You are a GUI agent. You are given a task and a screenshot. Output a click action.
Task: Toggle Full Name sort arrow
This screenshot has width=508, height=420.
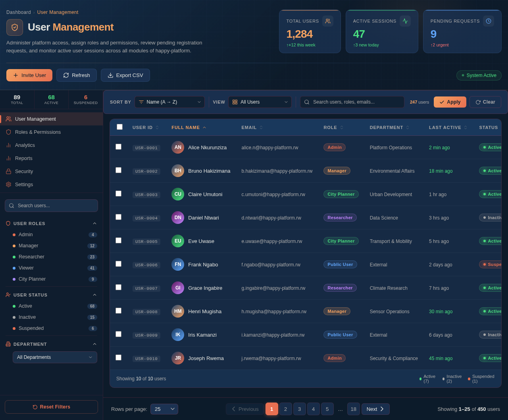(204, 127)
